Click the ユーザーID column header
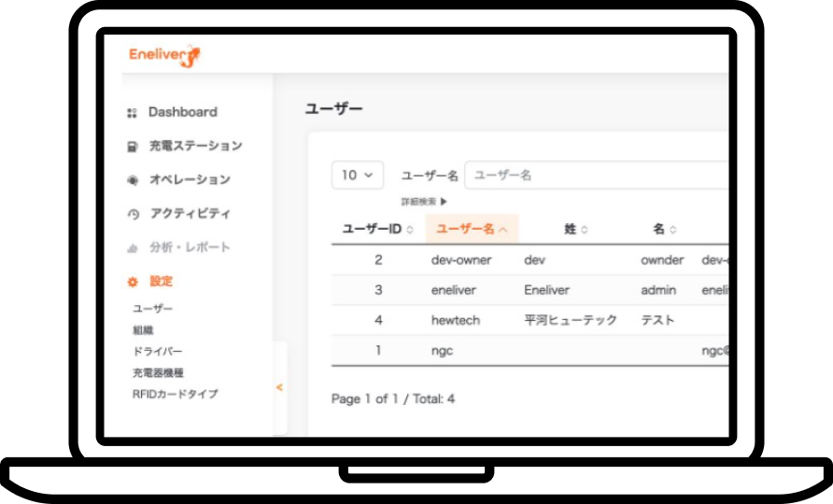The image size is (833, 504). point(372,230)
